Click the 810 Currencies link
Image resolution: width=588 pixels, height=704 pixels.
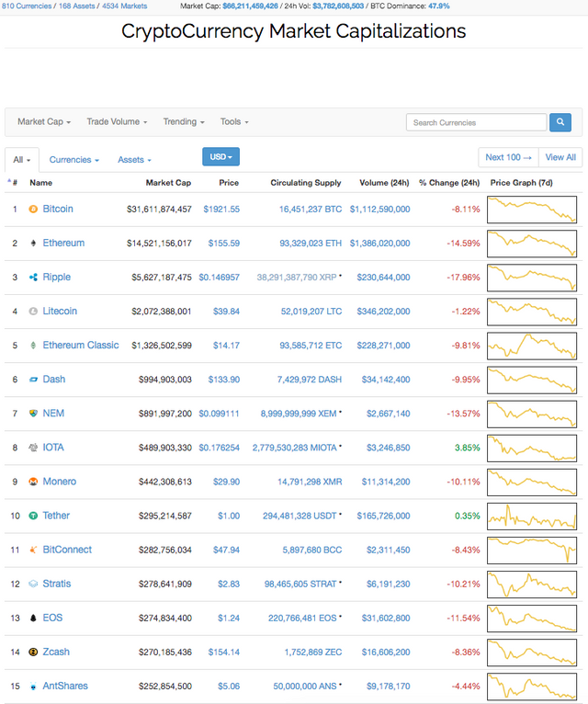coord(27,6)
